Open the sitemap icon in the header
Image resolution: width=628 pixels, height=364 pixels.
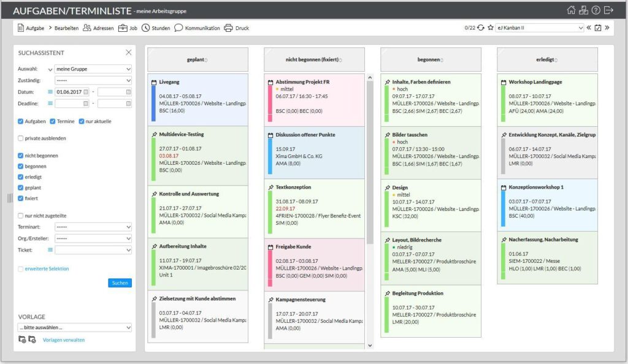[x=584, y=10]
